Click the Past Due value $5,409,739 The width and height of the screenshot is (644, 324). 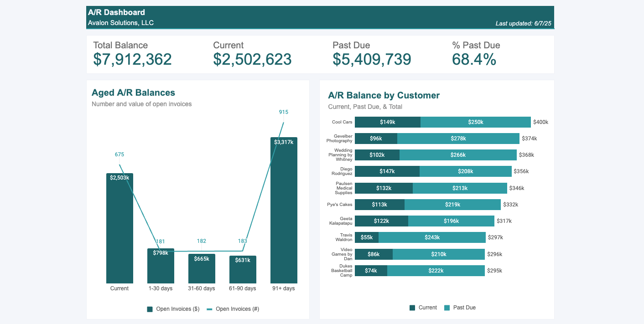[x=372, y=59]
